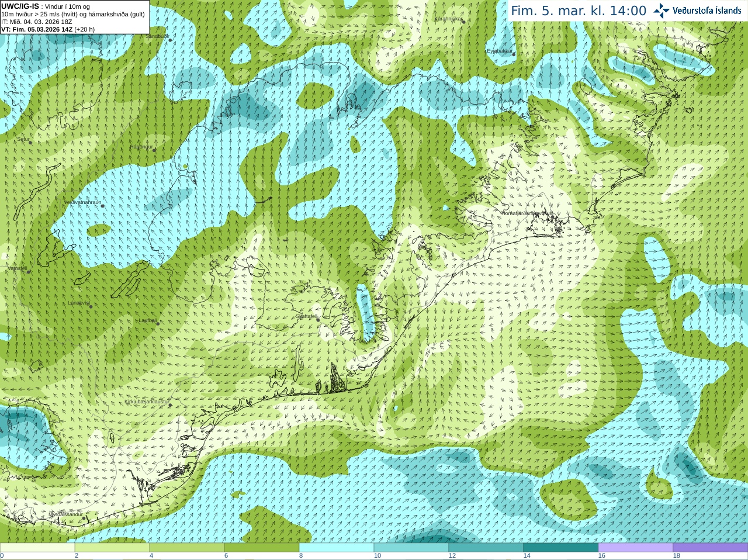Click the 16–18 m/s lavender legend swatch
Viewport: 748px width, 560px height.
[636, 548]
